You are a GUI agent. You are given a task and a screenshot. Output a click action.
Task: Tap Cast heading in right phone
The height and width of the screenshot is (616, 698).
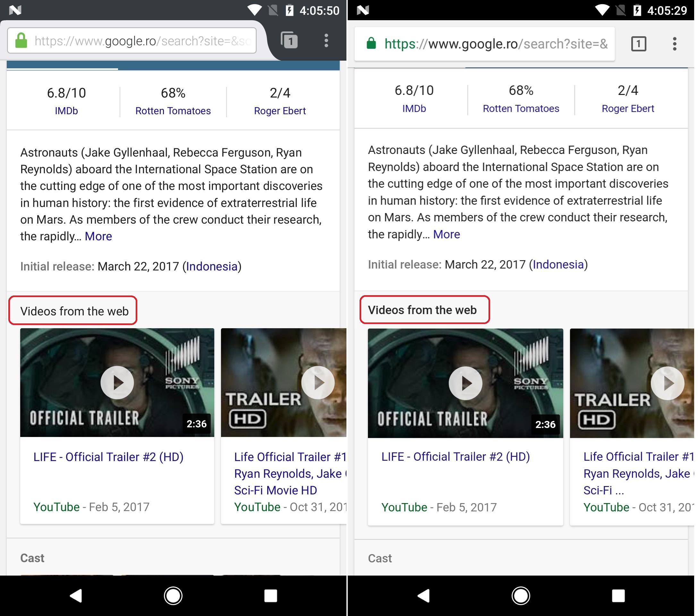pyautogui.click(x=380, y=558)
